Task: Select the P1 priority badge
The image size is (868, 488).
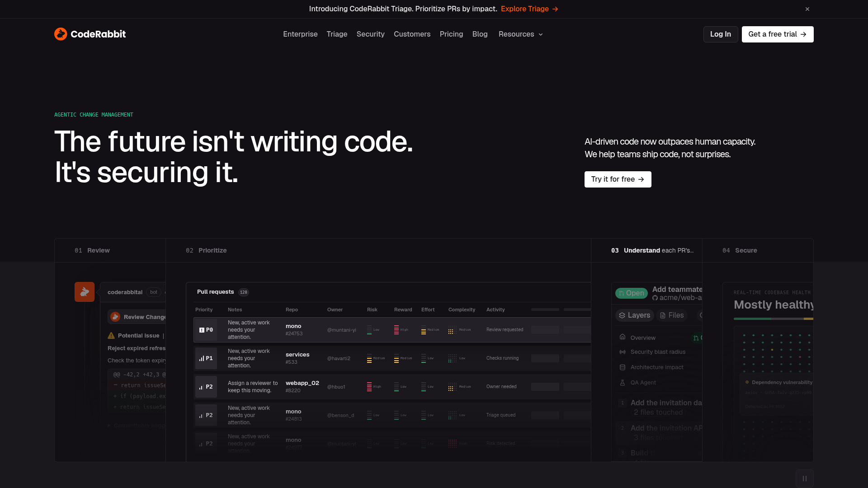Action: click(x=206, y=358)
